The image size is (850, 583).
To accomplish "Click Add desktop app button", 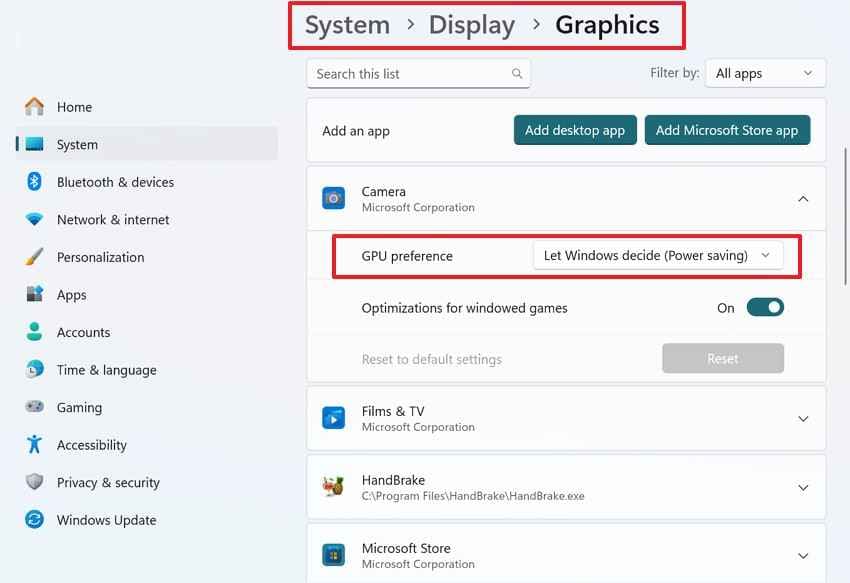I will pyautogui.click(x=575, y=130).
